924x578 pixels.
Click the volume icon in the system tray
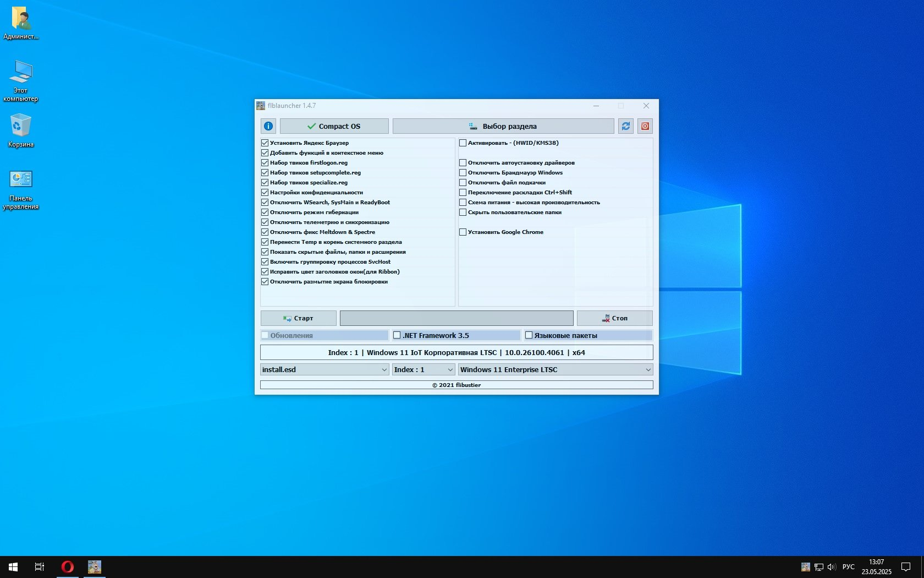831,566
